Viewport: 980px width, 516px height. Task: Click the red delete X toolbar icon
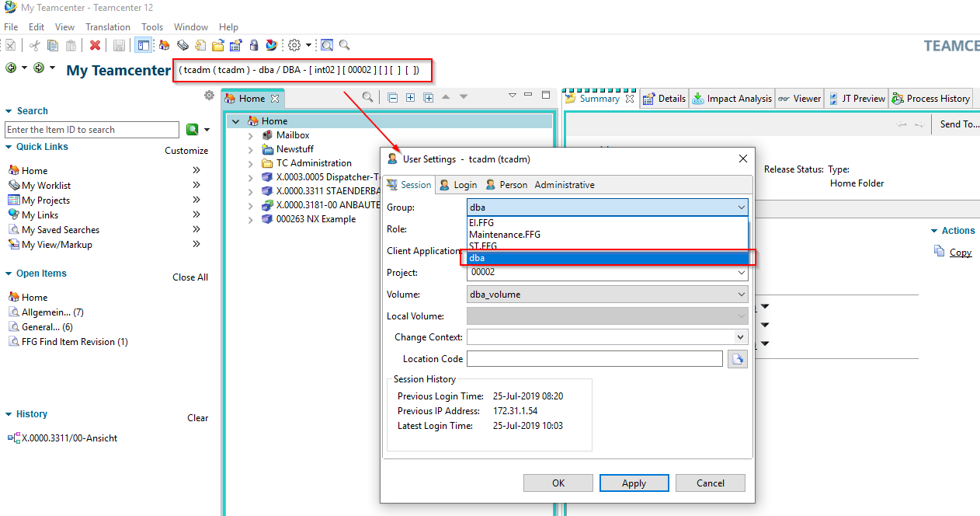tap(95, 46)
